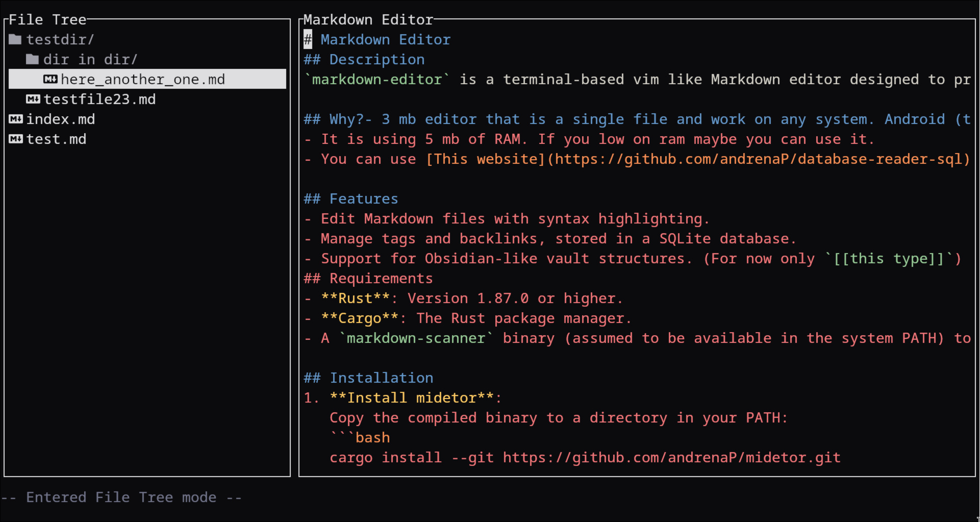Viewport: 980px width, 522px height.
Task: Click the 'Edit Markdown files with syntax highlighting' line
Action: point(507,218)
